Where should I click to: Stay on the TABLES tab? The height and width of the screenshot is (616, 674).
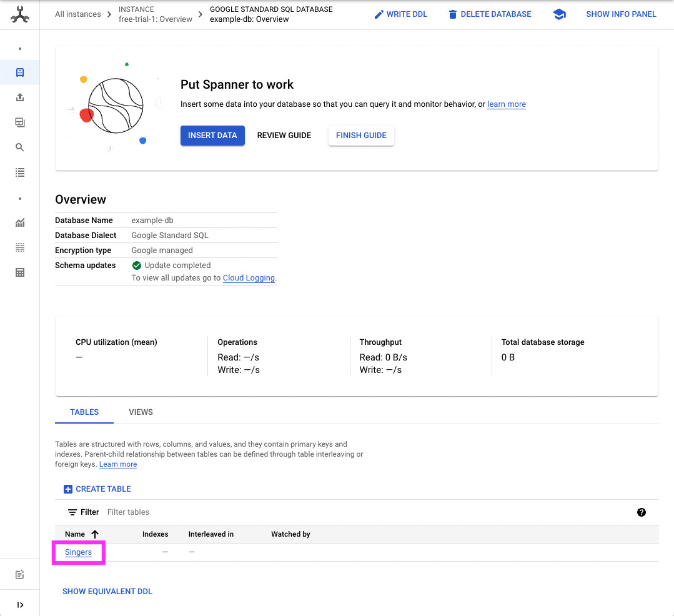pos(84,412)
